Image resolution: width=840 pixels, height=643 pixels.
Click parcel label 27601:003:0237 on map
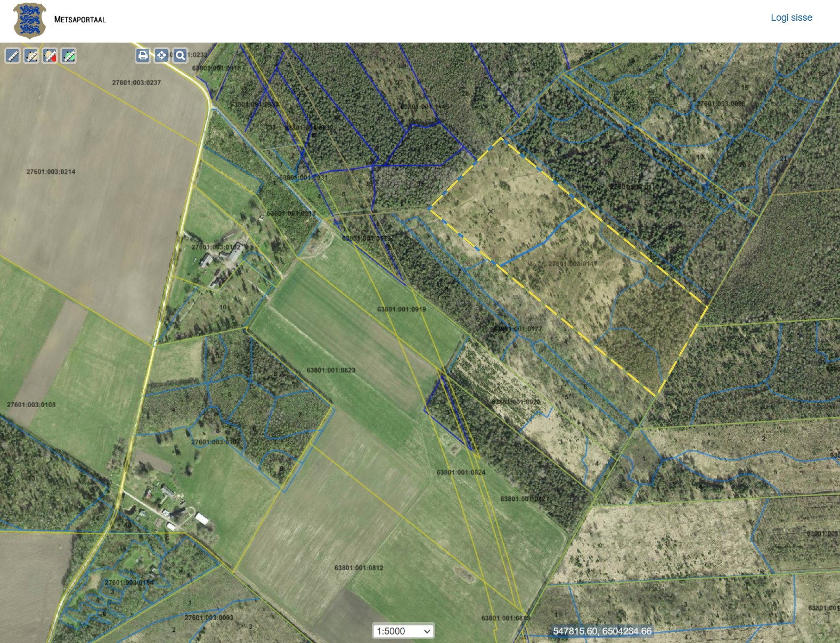(x=136, y=83)
